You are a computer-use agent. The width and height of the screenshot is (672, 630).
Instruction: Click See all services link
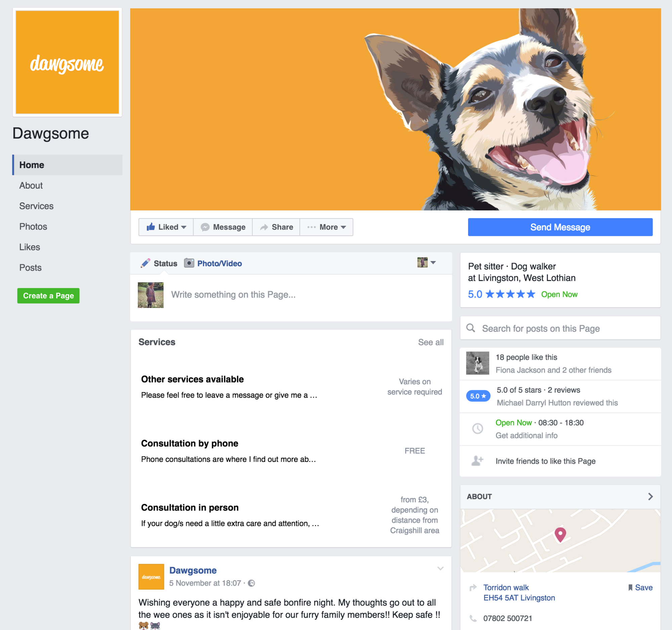pos(431,342)
